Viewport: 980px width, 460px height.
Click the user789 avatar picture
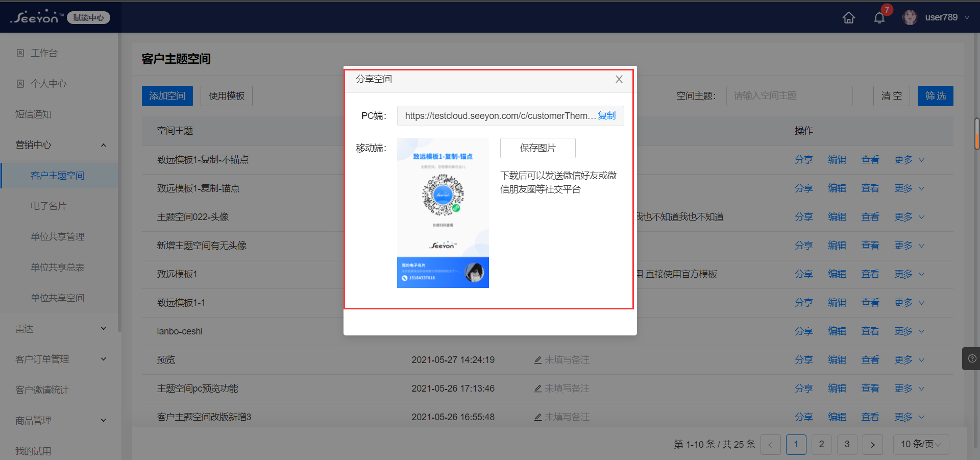910,17
